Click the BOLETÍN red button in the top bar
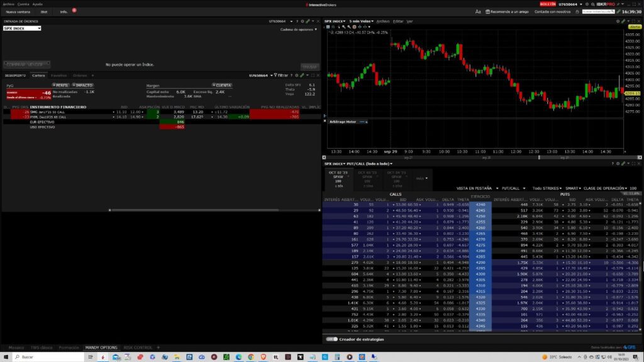Viewport: 644px width, 362px height. [548, 4]
